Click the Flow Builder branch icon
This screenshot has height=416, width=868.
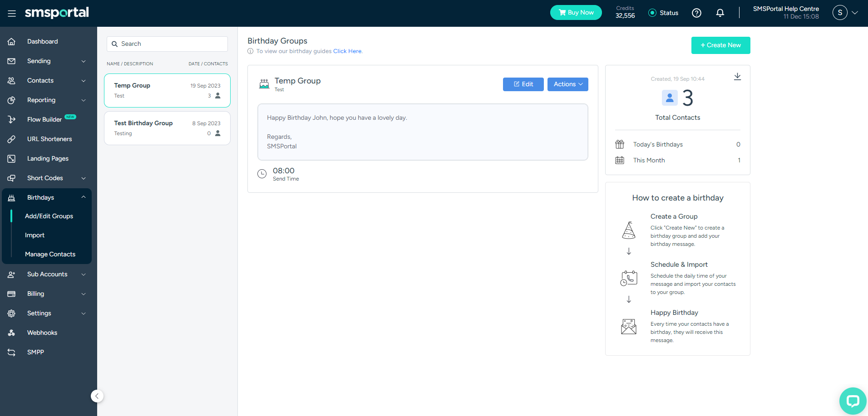pyautogui.click(x=12, y=119)
